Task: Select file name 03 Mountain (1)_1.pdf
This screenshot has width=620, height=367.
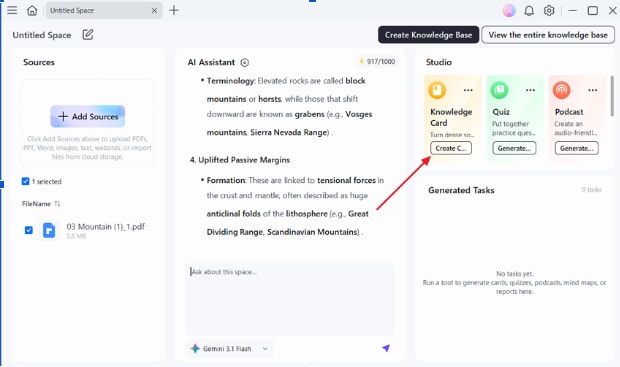Action: 106,227
